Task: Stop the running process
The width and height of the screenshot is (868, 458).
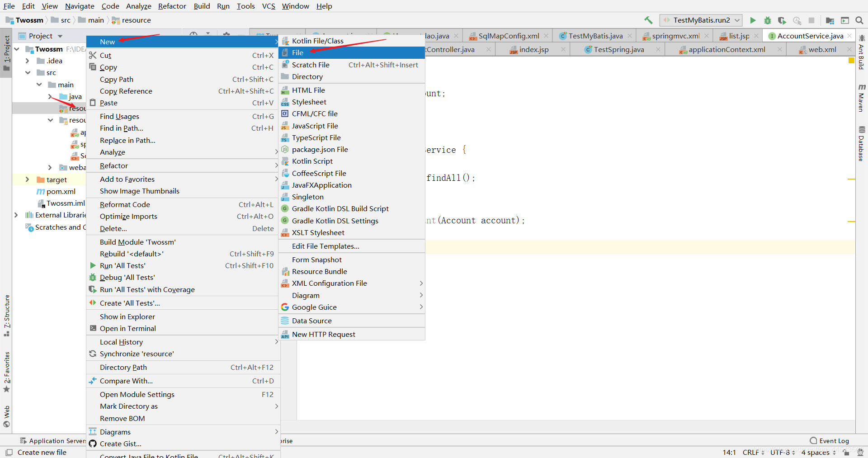Action: (811, 20)
